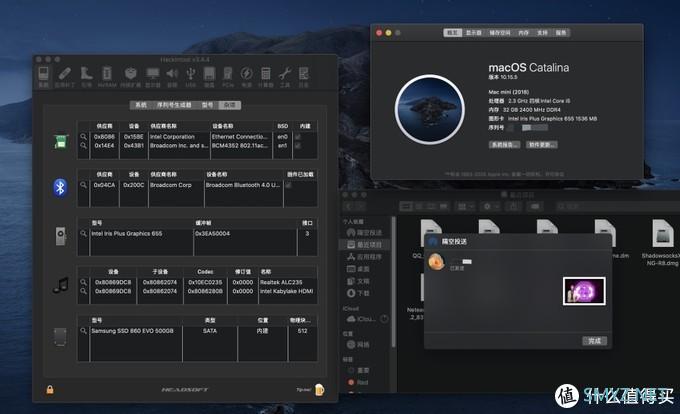680x414 pixels.
Task: Click the Finder sidebar scrollbar
Action: coord(394,282)
